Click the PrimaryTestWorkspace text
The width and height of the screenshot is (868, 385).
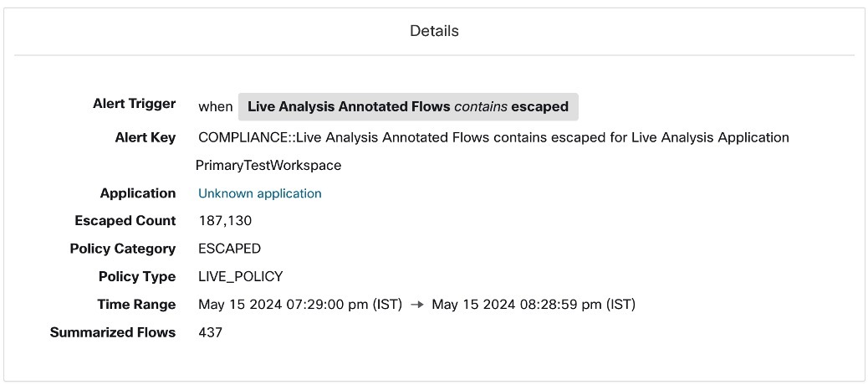click(268, 165)
